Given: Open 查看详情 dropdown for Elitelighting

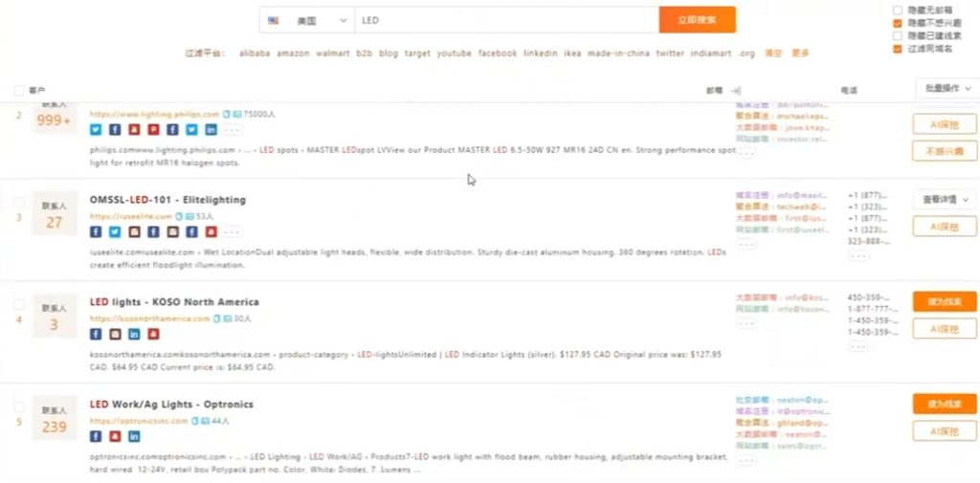Looking at the screenshot, I should click(x=945, y=199).
